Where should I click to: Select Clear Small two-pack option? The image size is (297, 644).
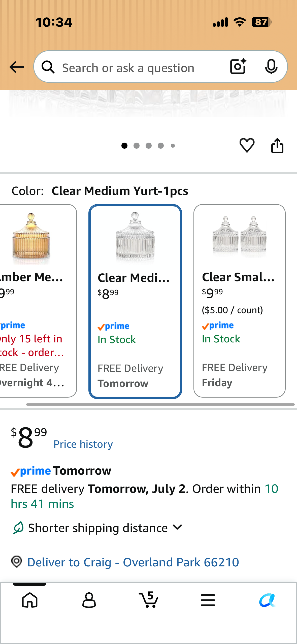[239, 301]
